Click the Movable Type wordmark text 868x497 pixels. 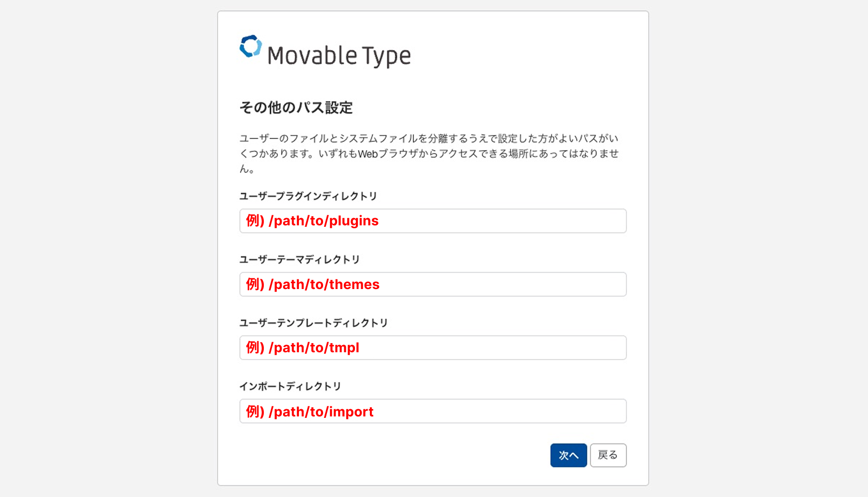(x=339, y=55)
